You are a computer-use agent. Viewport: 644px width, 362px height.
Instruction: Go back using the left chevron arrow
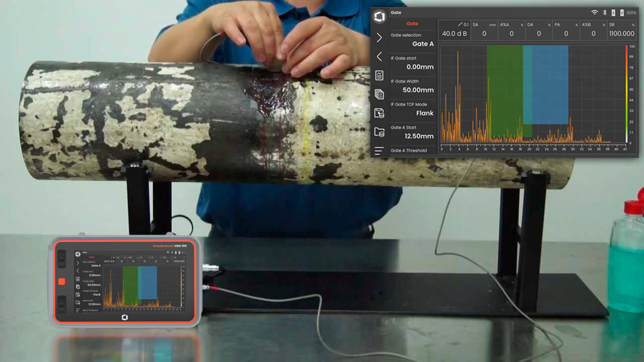379,57
